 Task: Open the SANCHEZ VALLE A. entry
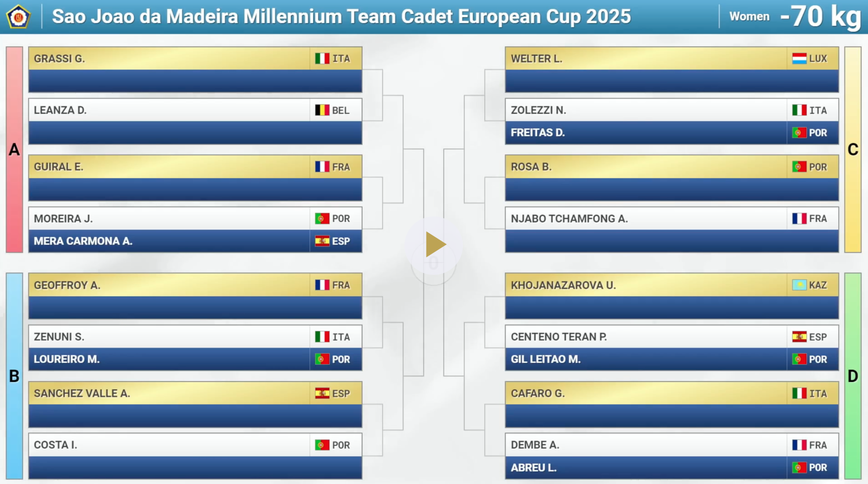[195, 393]
